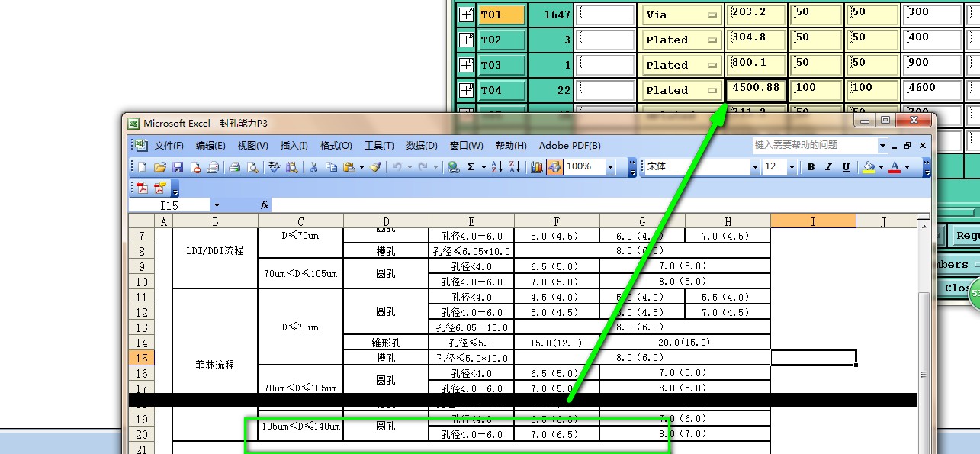Open the 文件(F) menu

pyautogui.click(x=169, y=145)
